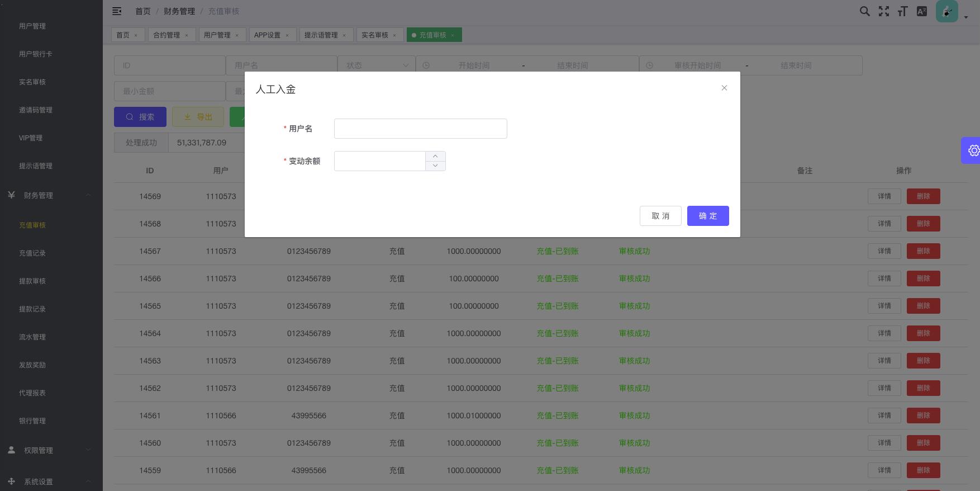Increase 变动余额 with the up arrow
Screen dimensions: 980x491
click(435, 156)
